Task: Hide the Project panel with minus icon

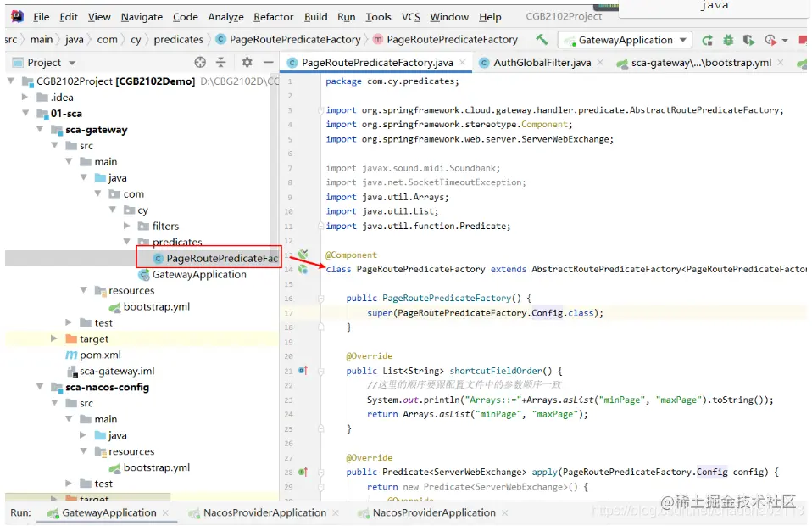Action: click(x=268, y=62)
